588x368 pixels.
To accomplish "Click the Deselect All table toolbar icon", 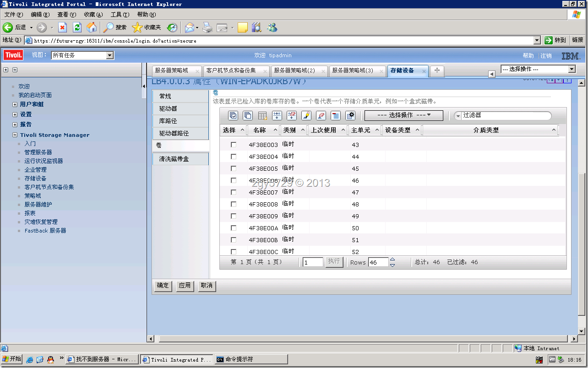I will (x=248, y=115).
